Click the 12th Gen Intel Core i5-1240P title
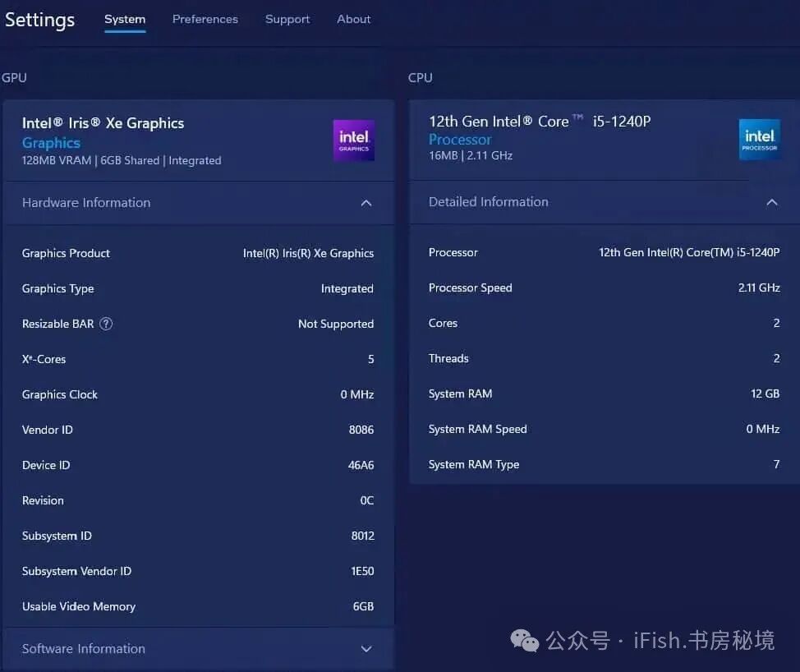 point(540,122)
